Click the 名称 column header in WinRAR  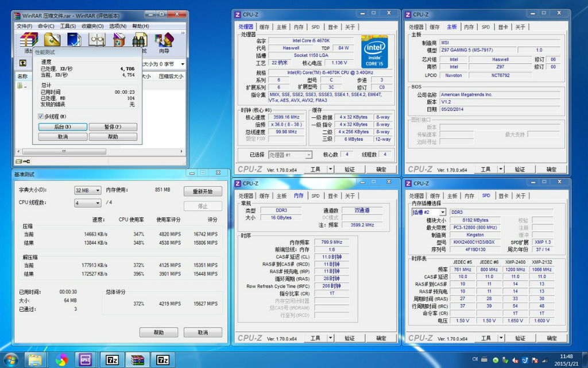click(22, 76)
